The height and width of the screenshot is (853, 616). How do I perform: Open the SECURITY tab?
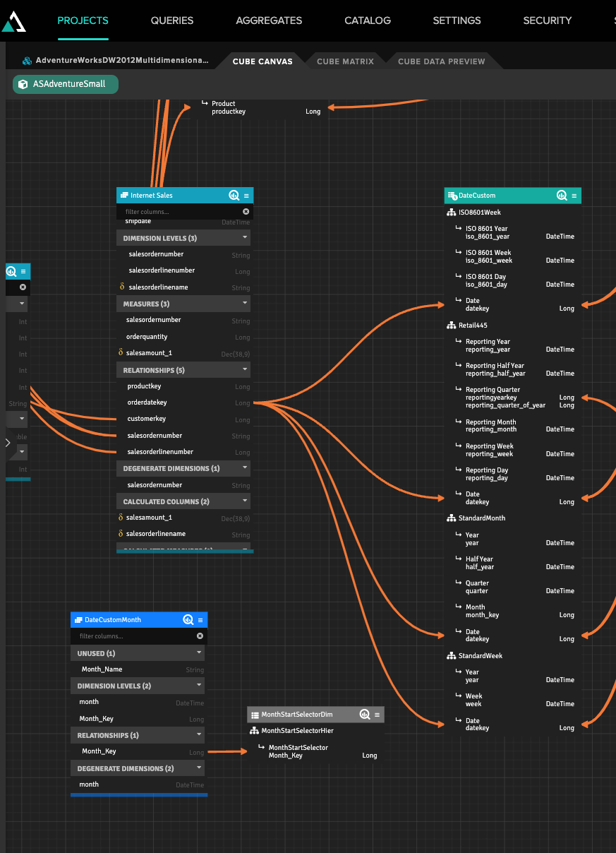click(548, 20)
